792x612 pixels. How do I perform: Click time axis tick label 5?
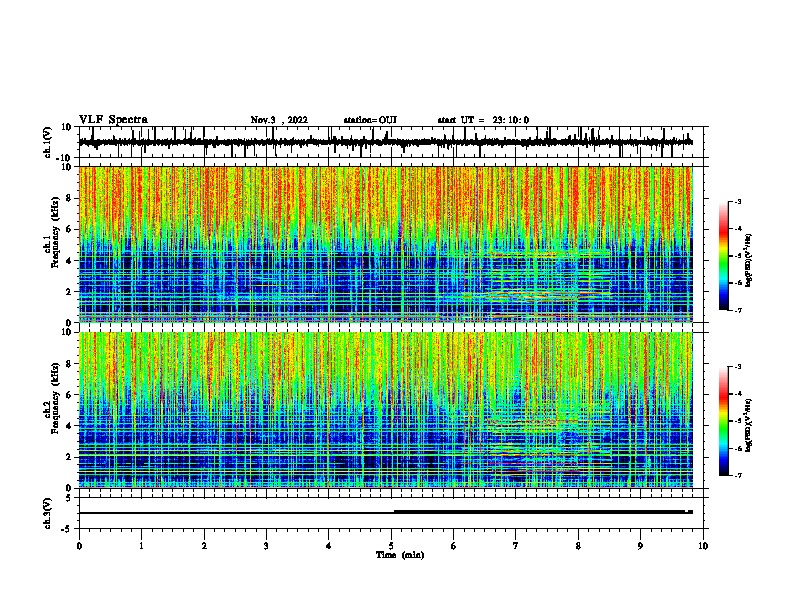click(391, 546)
